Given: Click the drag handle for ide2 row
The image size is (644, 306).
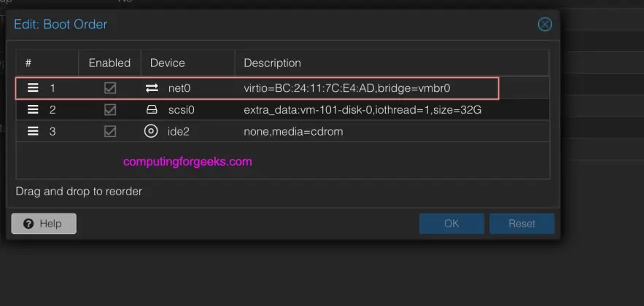Looking at the screenshot, I should pyautogui.click(x=33, y=132).
